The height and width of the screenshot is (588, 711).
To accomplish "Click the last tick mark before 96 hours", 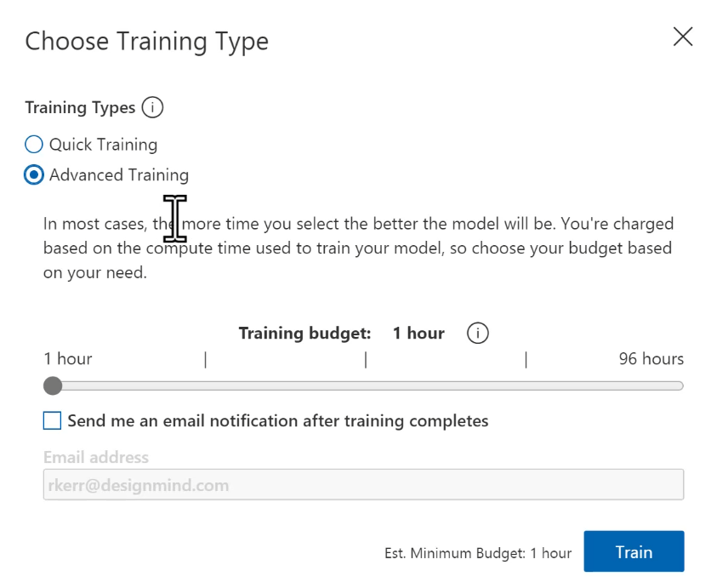I will pyautogui.click(x=526, y=360).
